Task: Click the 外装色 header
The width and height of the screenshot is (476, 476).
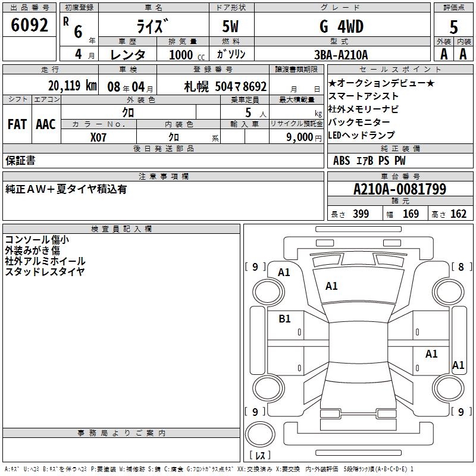Action: (x=141, y=100)
